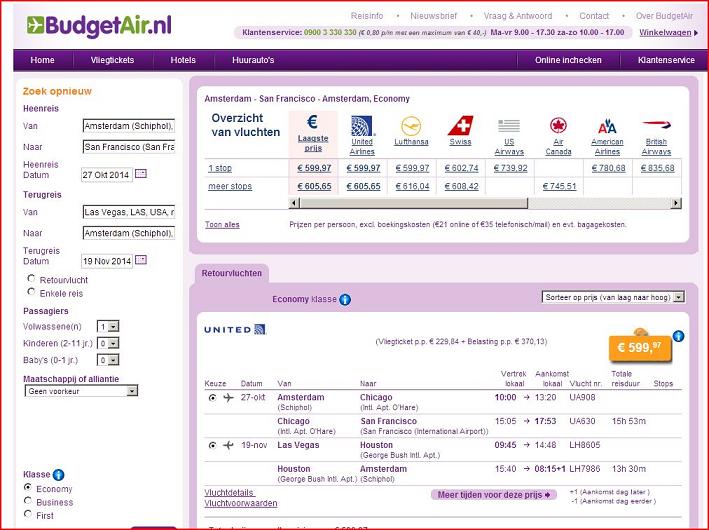Click the meer stops row link
This screenshot has height=530, width=709.
click(230, 186)
